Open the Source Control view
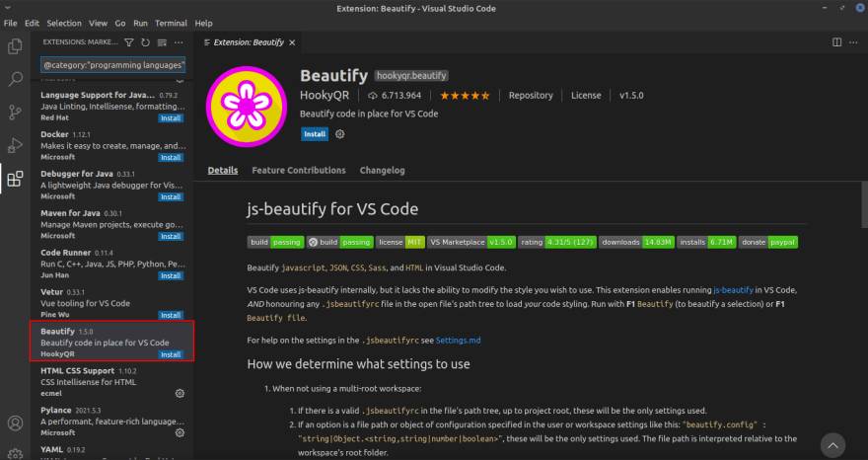Viewport: 868px width, 460px height. 15,113
